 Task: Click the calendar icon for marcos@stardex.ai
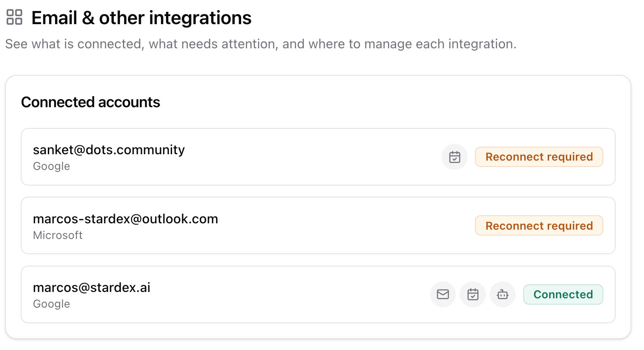pos(473,294)
